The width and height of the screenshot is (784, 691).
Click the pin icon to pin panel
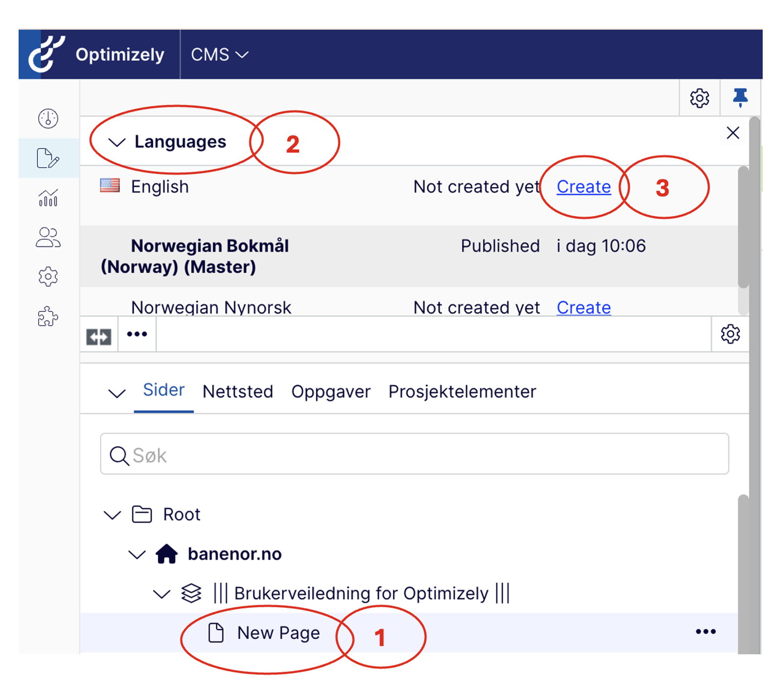point(740,98)
